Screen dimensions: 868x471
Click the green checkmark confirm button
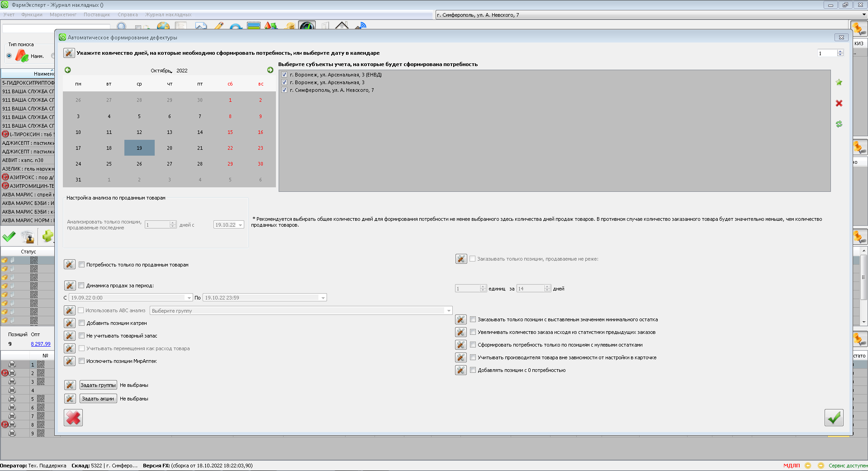(834, 418)
